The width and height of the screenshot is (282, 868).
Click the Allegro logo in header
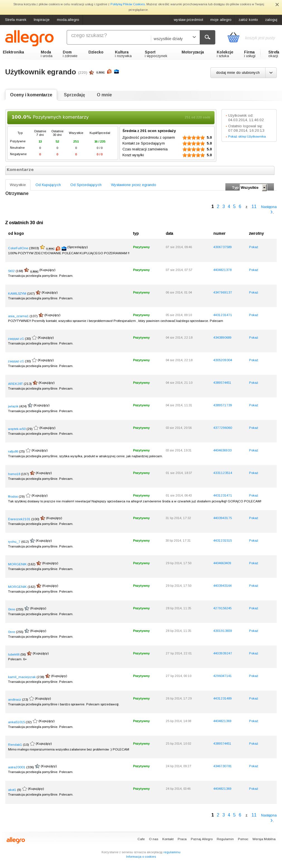pyautogui.click(x=29, y=38)
